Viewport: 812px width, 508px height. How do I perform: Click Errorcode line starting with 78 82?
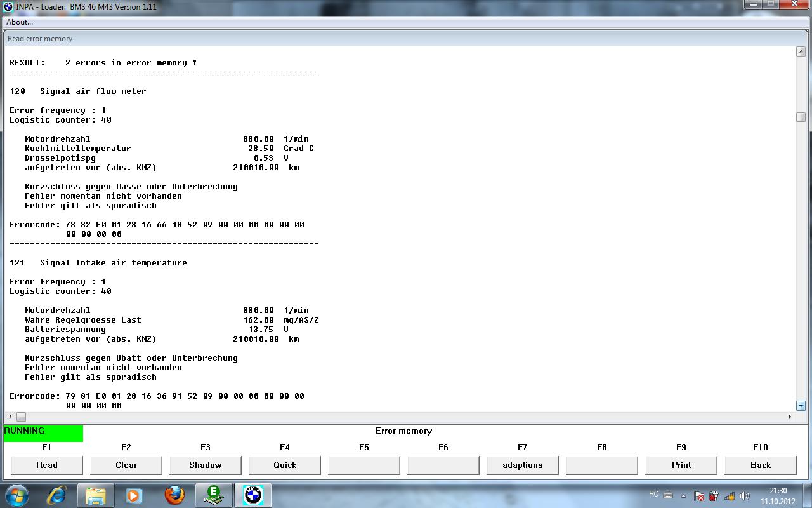point(157,225)
